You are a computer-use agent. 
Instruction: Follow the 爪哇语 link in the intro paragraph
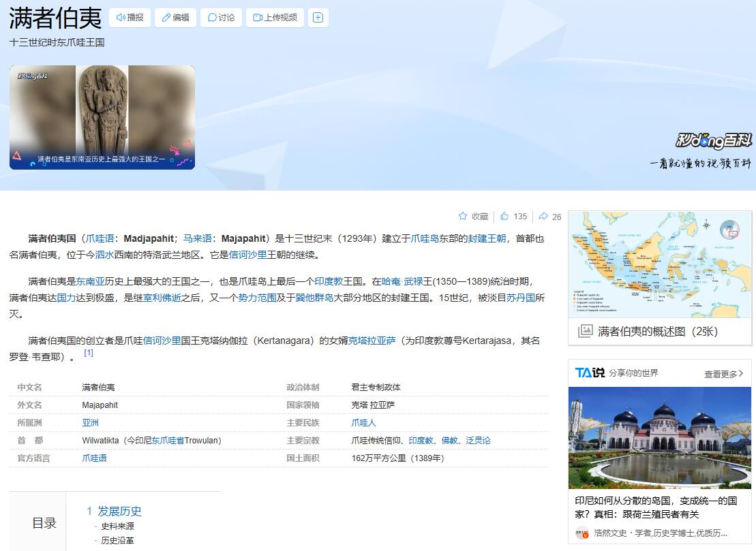(x=100, y=238)
